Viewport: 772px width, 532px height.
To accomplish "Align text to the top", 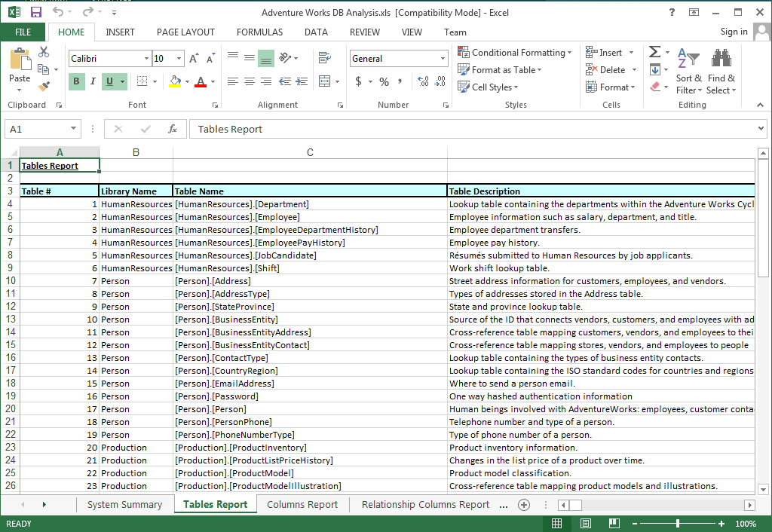I will point(233,57).
